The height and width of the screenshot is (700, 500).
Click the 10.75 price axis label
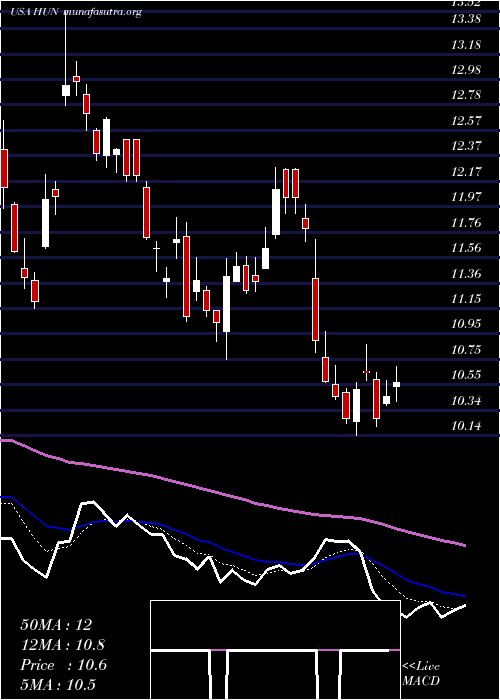466,350
